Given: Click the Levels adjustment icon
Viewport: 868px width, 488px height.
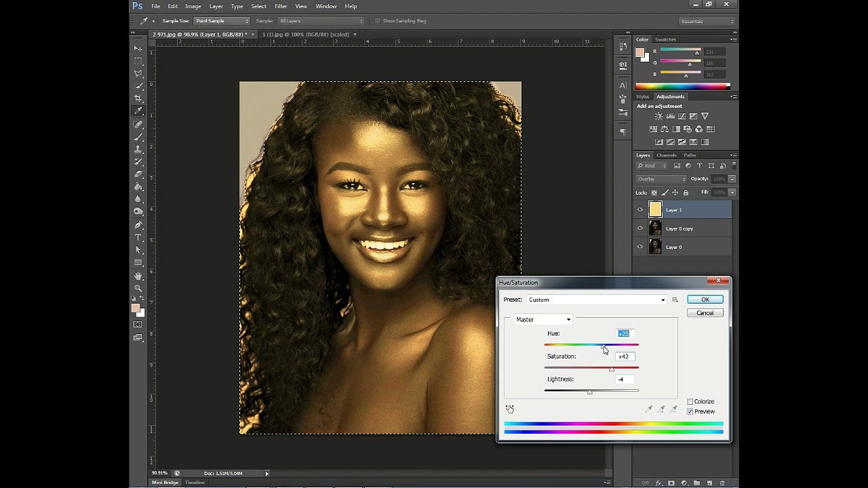Looking at the screenshot, I should coord(670,117).
